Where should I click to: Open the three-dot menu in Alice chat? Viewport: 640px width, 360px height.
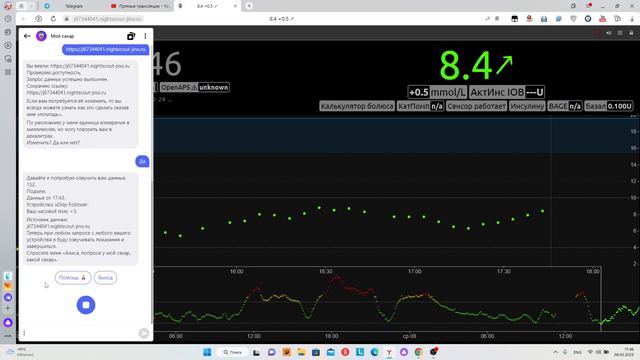(145, 36)
